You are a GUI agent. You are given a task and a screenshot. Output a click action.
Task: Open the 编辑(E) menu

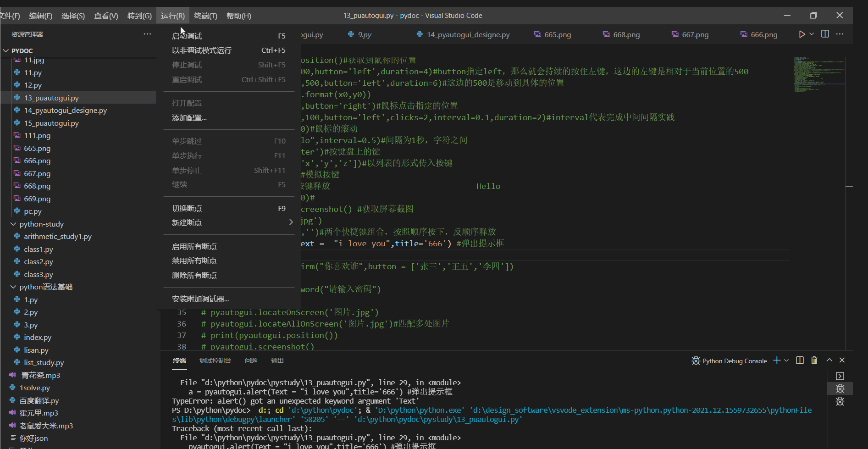pos(41,16)
